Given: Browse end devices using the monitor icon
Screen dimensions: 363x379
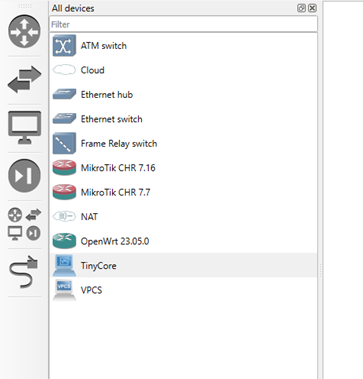Looking at the screenshot, I should [24, 128].
